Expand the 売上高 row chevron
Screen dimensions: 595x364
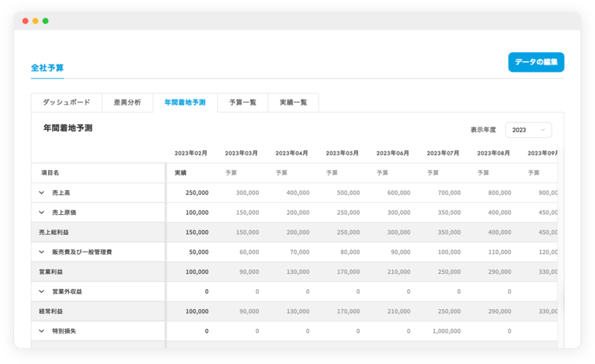tap(41, 193)
